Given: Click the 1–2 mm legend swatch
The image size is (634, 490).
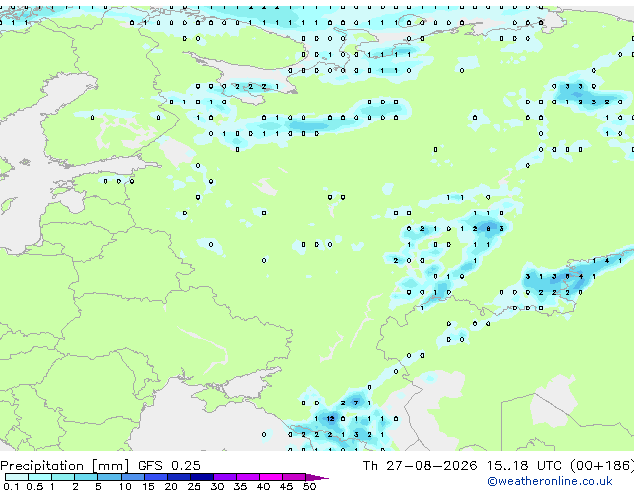Looking at the screenshot, I should coord(63,477).
